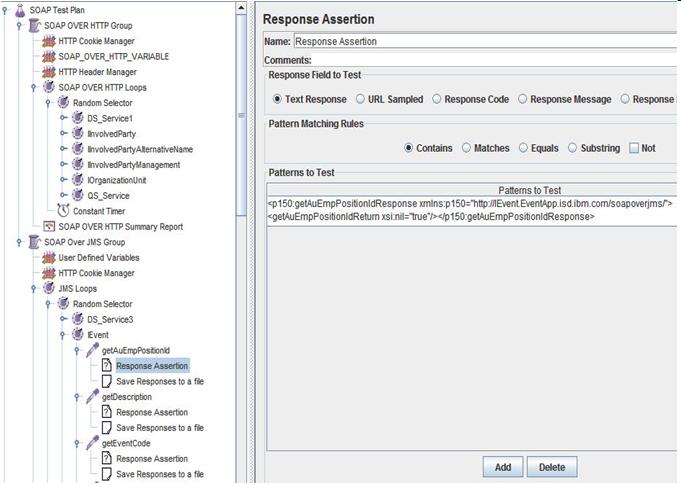Viewport: 681px width, 485px height.
Task: Select the Response Code radio button
Action: (436, 99)
